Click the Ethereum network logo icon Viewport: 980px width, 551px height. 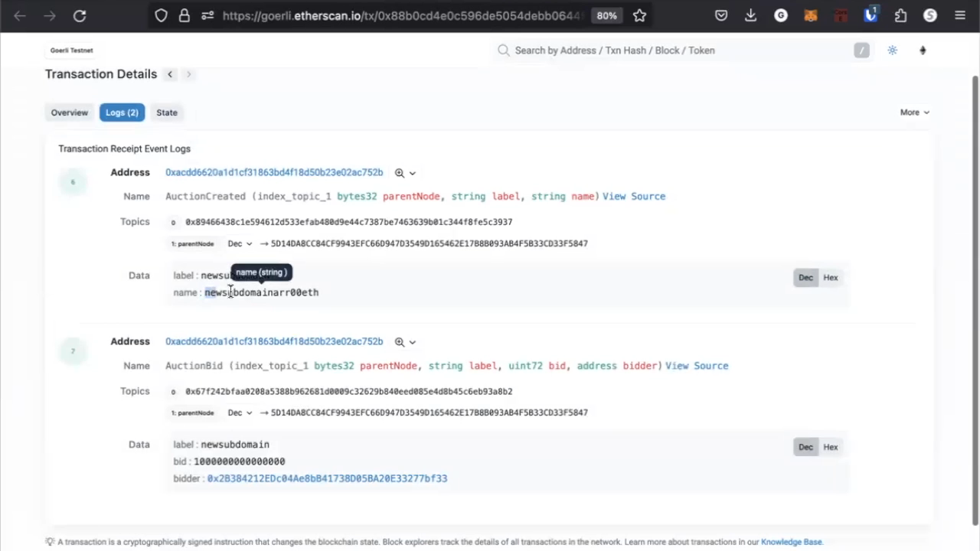pos(923,51)
